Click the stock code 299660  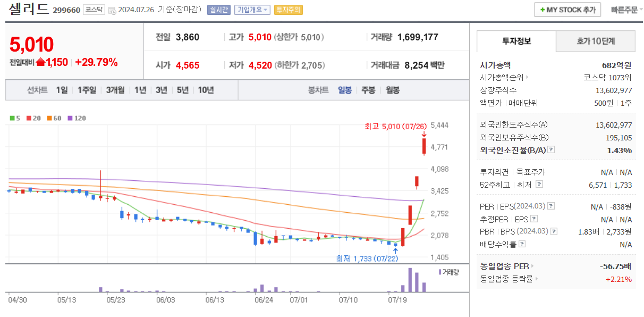66,10
